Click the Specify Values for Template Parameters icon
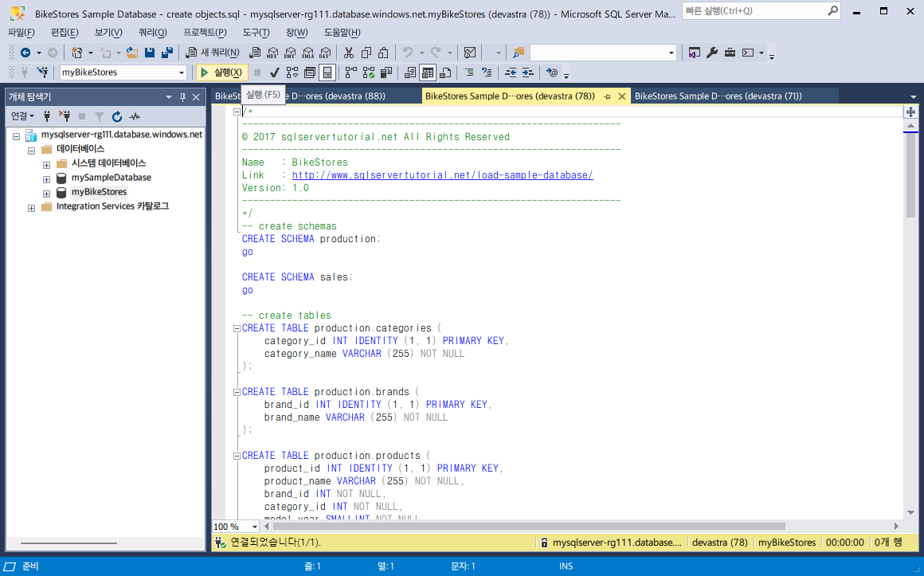This screenshot has height=576, width=924. [551, 72]
